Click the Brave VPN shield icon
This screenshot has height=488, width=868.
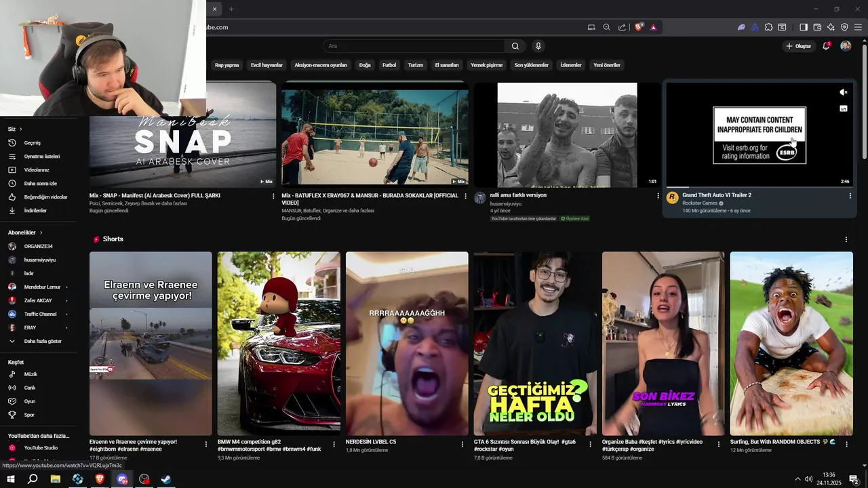[844, 27]
